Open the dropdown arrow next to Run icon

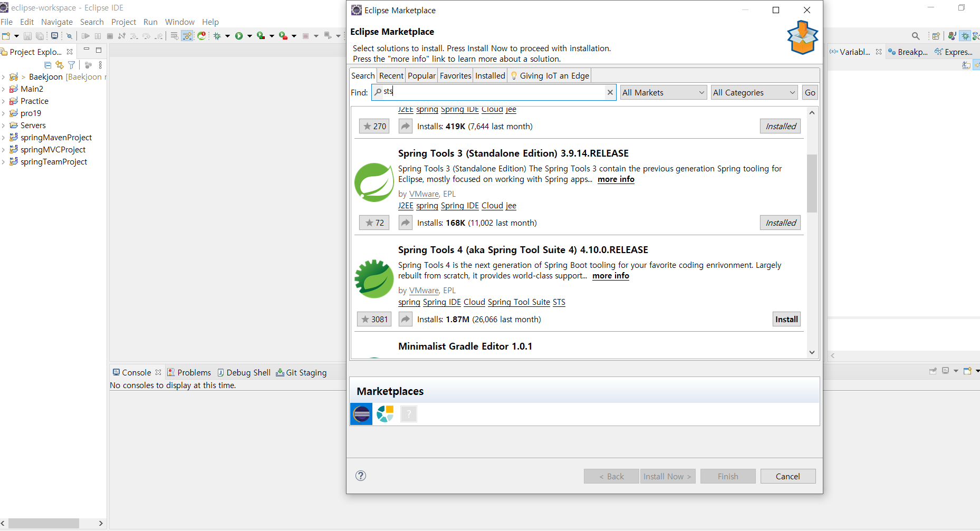pyautogui.click(x=249, y=36)
